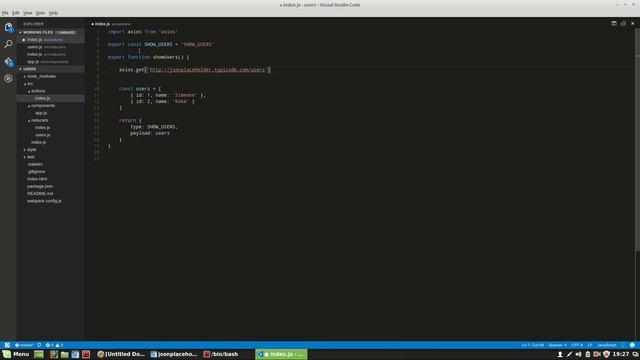Launch the file manager folder icon in taskbar

[64, 354]
